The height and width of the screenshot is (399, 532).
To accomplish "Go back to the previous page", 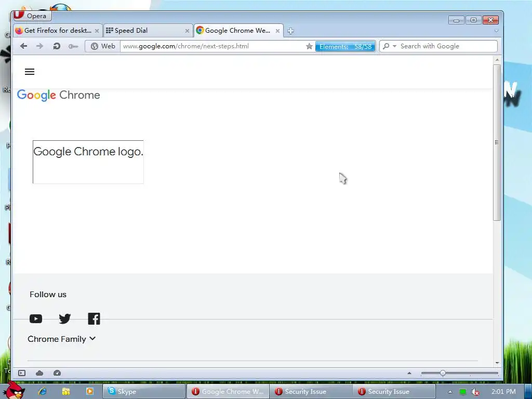I will [23, 46].
